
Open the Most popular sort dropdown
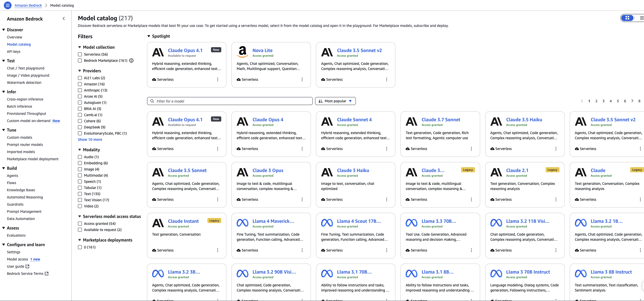click(x=335, y=101)
